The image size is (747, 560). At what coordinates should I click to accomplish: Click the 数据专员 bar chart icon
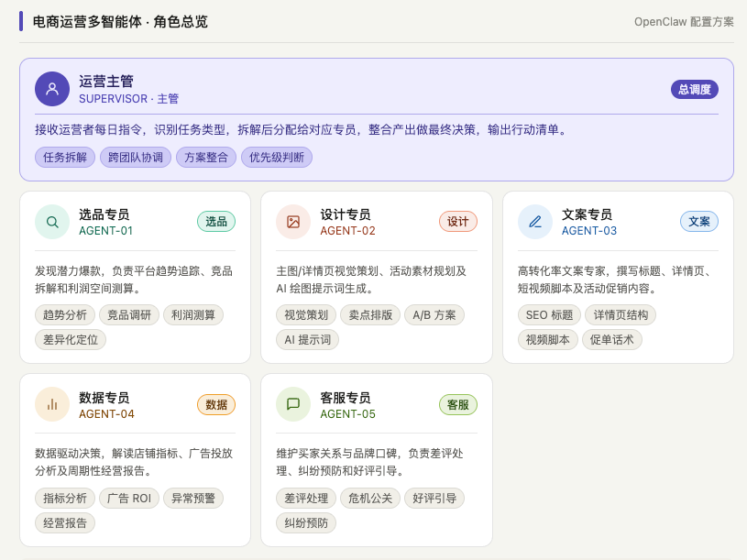[x=52, y=404]
